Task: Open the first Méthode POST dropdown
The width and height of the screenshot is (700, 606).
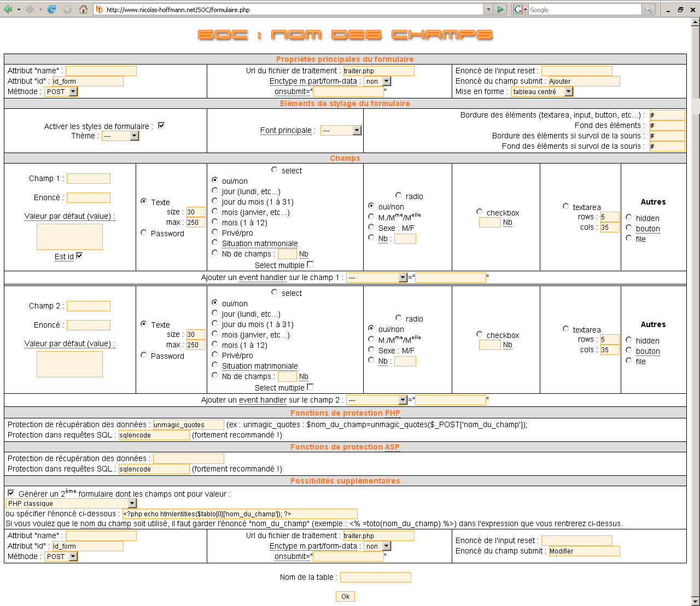Action: (x=61, y=91)
